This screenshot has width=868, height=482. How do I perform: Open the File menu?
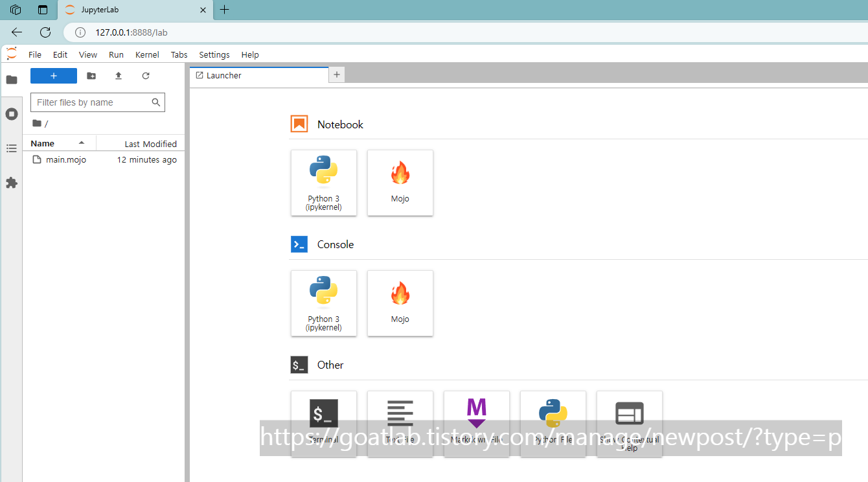(35, 54)
